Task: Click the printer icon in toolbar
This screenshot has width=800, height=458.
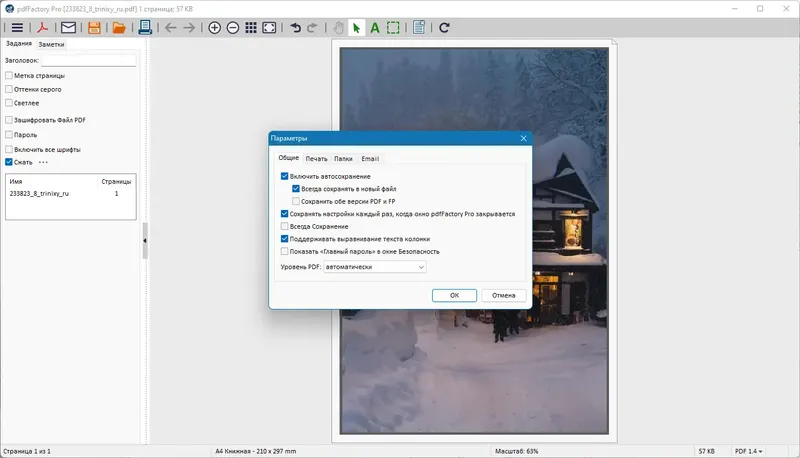Action: pos(145,28)
